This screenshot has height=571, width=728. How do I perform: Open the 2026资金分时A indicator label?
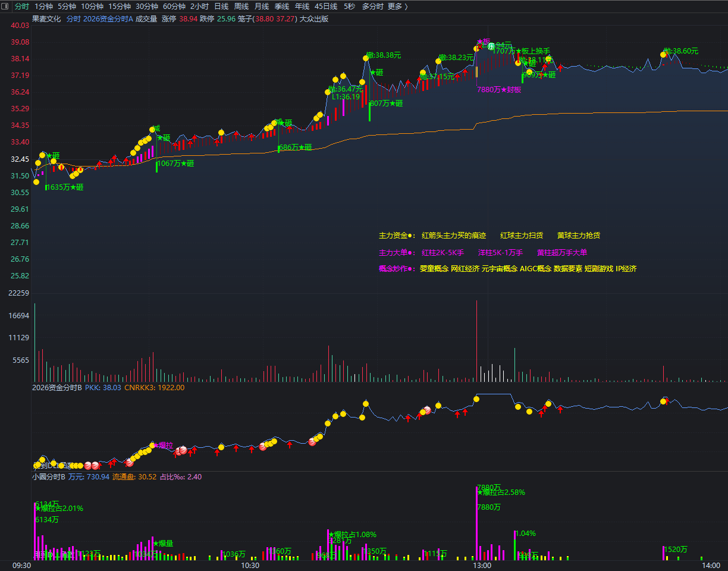(x=108, y=19)
